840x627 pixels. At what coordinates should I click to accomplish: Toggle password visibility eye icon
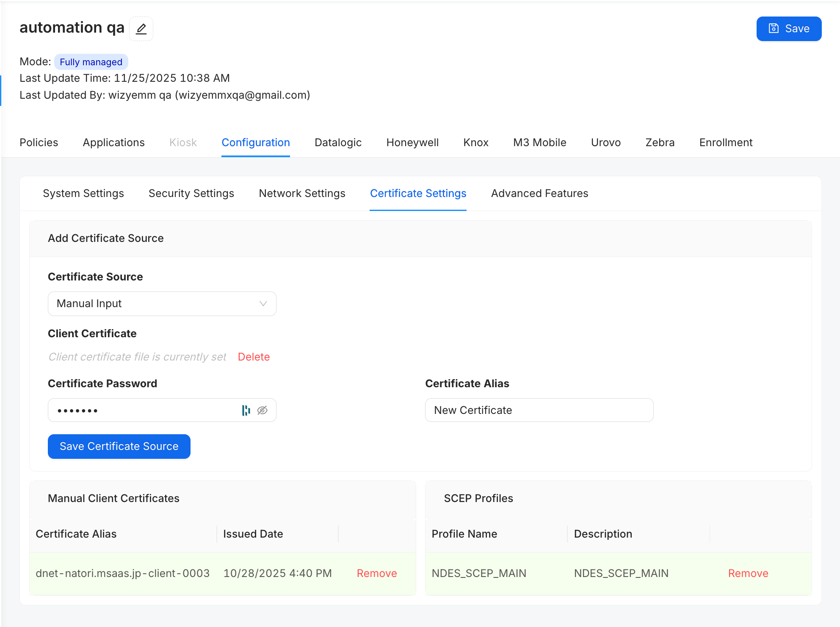[x=262, y=410]
